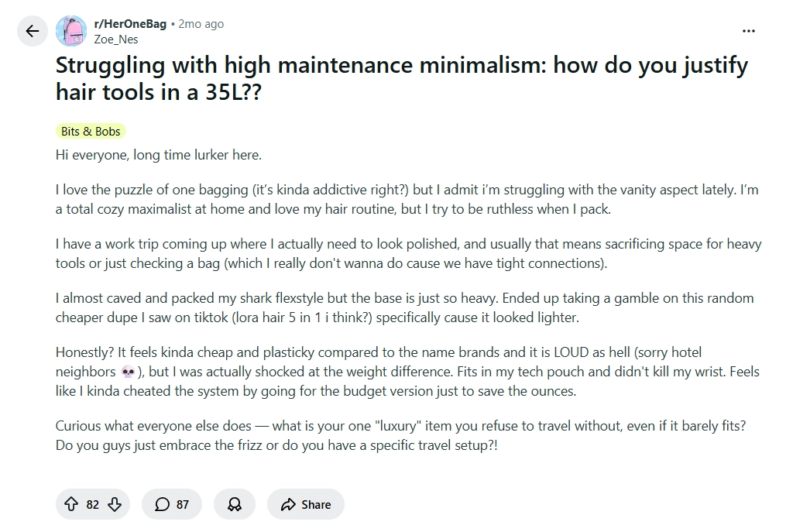Open Zoe_Nes's user profile
The height and width of the screenshot is (532, 786).
click(116, 39)
